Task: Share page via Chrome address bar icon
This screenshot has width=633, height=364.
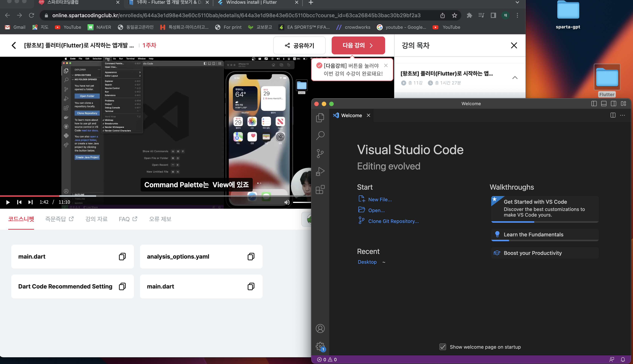Action: (x=442, y=16)
